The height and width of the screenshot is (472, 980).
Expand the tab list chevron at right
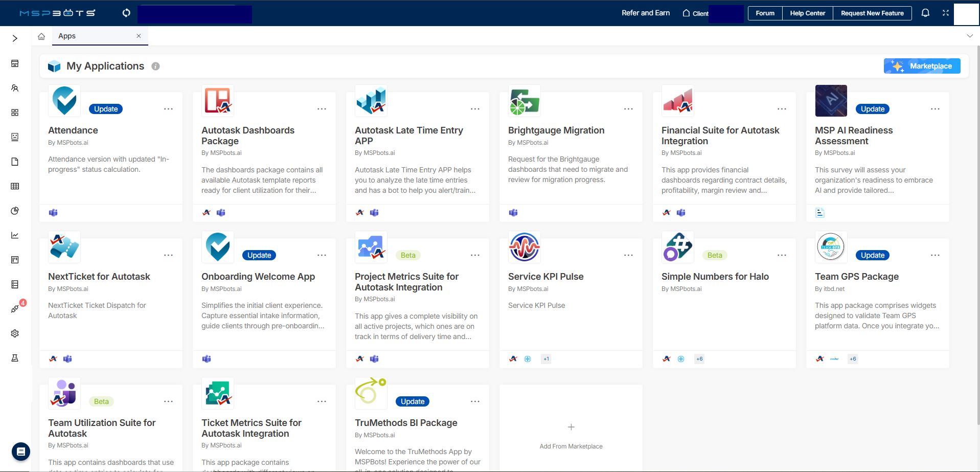(969, 36)
